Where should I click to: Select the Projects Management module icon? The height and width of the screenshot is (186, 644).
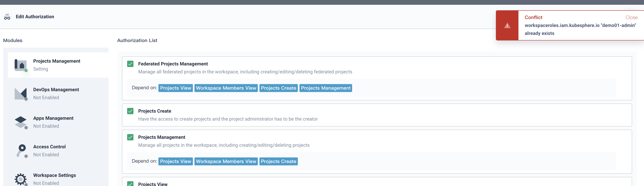[21, 65]
